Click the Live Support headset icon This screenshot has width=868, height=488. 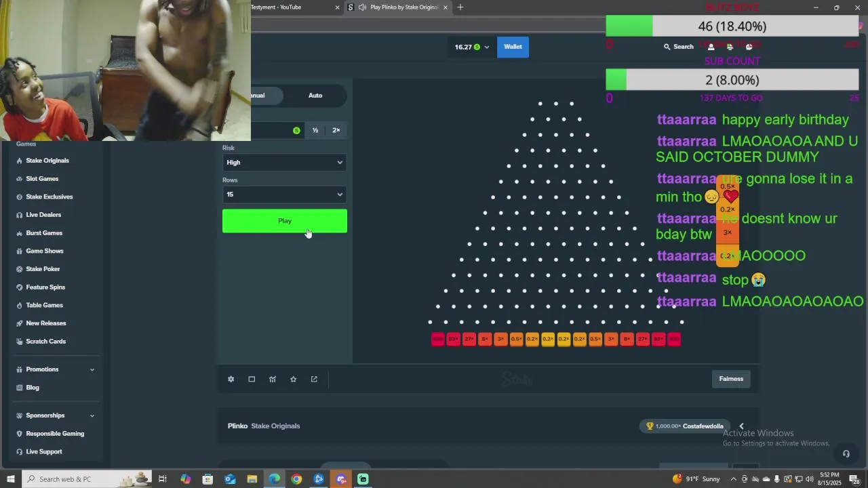20,451
